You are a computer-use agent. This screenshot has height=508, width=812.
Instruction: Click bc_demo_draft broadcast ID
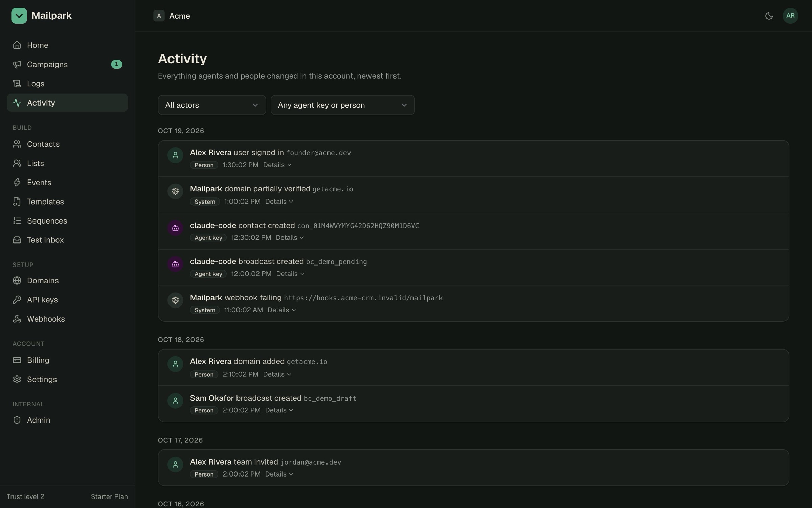pyautogui.click(x=330, y=399)
